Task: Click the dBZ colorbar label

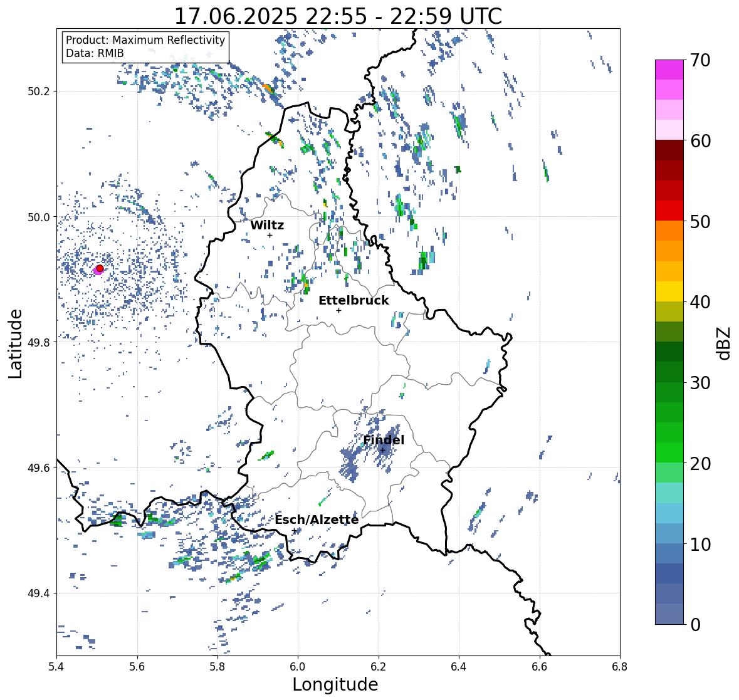Action: (x=724, y=343)
